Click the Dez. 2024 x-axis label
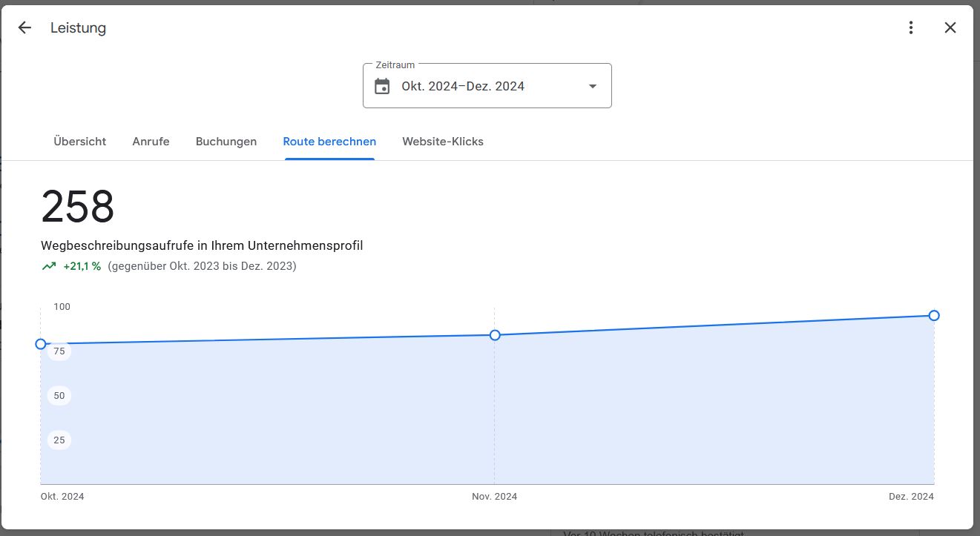 click(911, 497)
